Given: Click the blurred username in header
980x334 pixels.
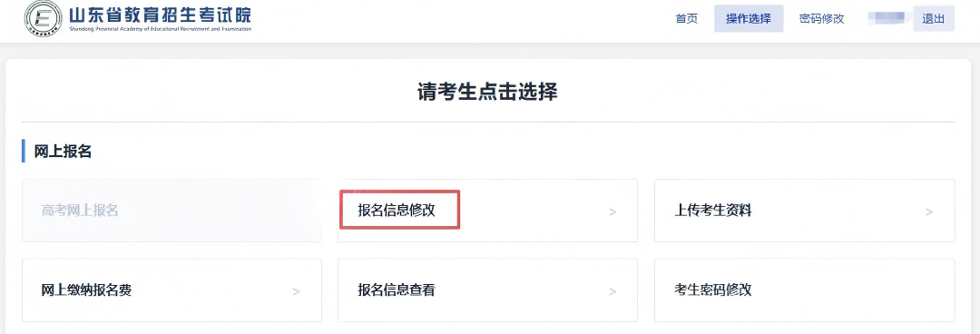Looking at the screenshot, I should (x=887, y=18).
